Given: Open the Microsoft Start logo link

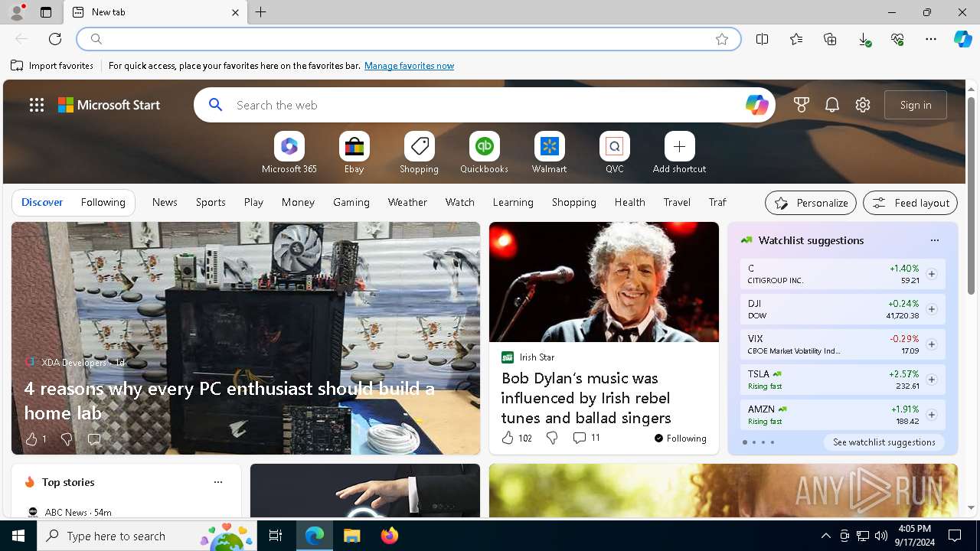Looking at the screenshot, I should point(109,105).
